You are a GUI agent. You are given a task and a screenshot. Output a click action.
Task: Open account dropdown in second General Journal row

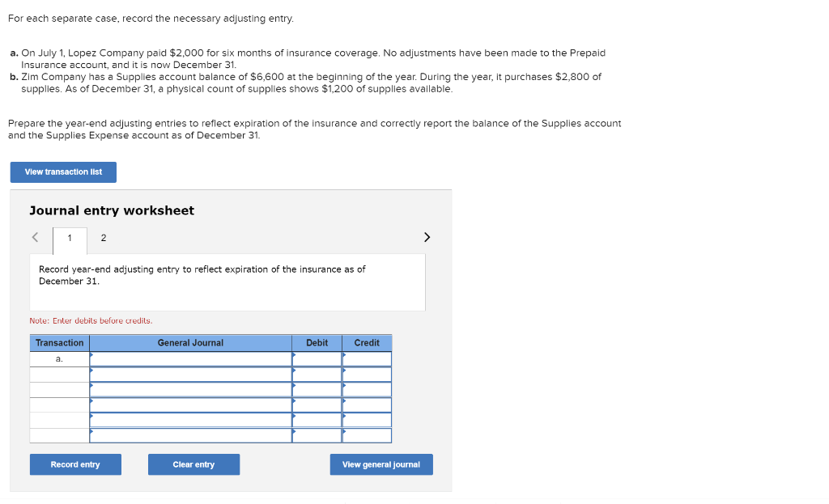tap(190, 374)
